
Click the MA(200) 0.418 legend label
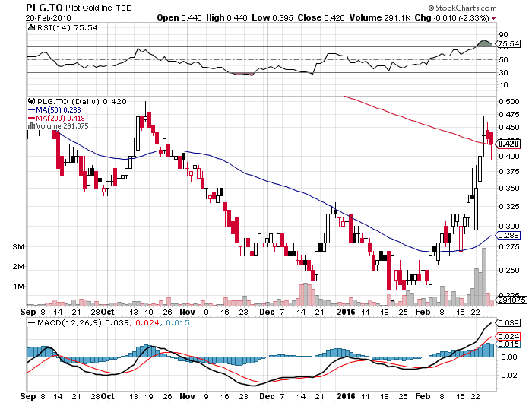pos(58,118)
